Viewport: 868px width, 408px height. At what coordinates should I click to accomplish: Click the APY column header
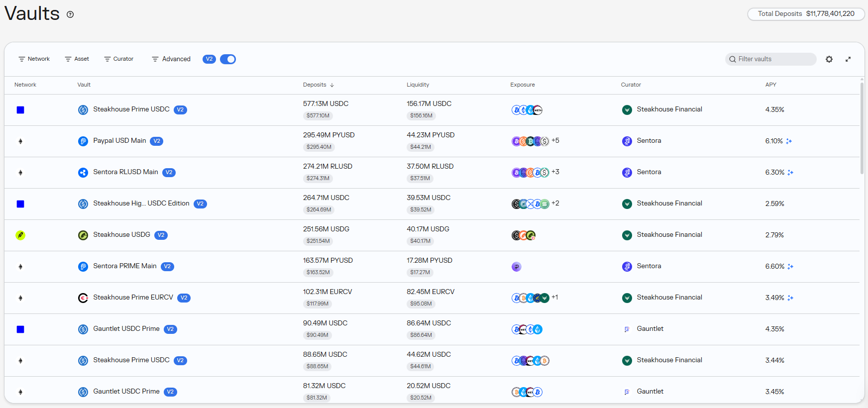(x=771, y=85)
